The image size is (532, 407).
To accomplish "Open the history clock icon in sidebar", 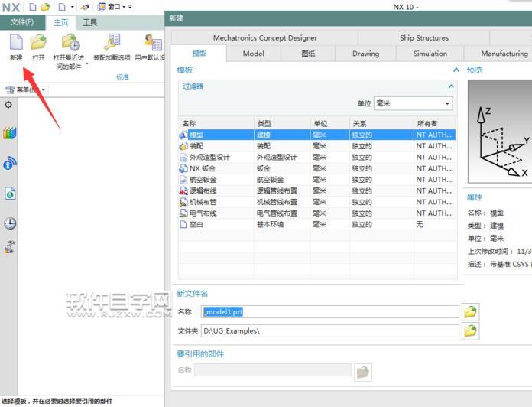I will pyautogui.click(x=10, y=223).
